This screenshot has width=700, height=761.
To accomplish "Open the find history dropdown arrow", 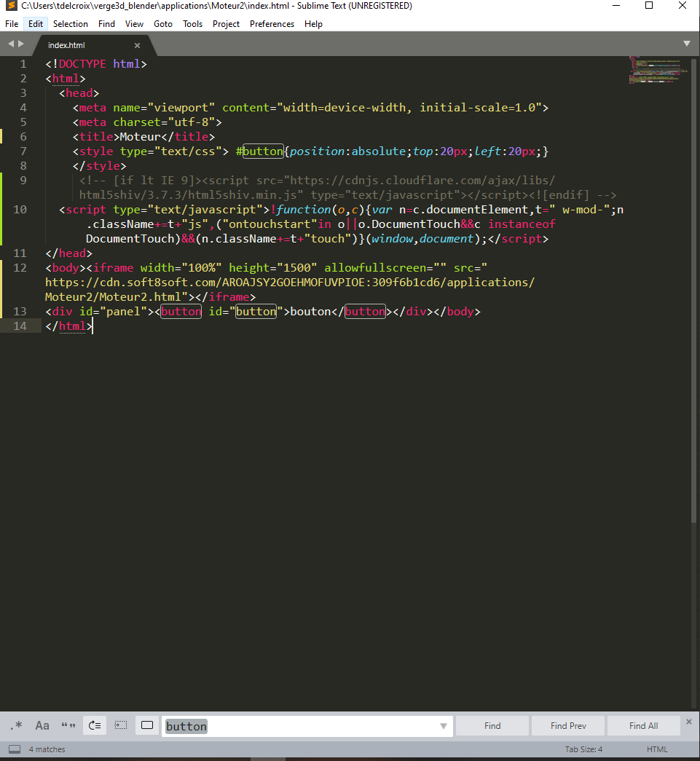I will click(444, 726).
